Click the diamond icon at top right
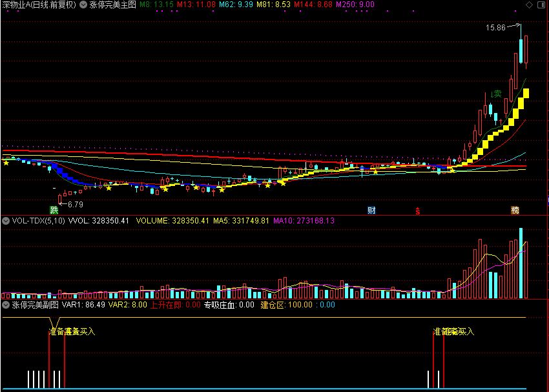Image resolution: width=549 pixels, height=392 pixels. point(529,5)
